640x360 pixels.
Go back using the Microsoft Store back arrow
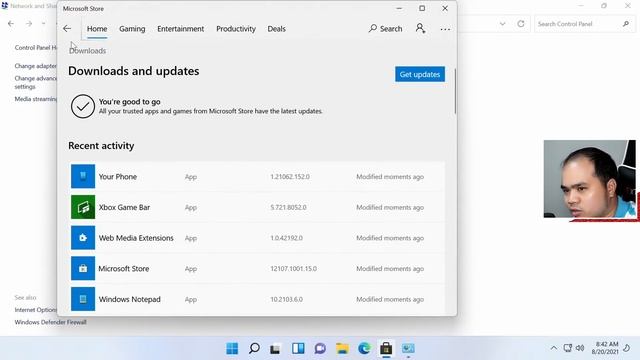tap(67, 29)
